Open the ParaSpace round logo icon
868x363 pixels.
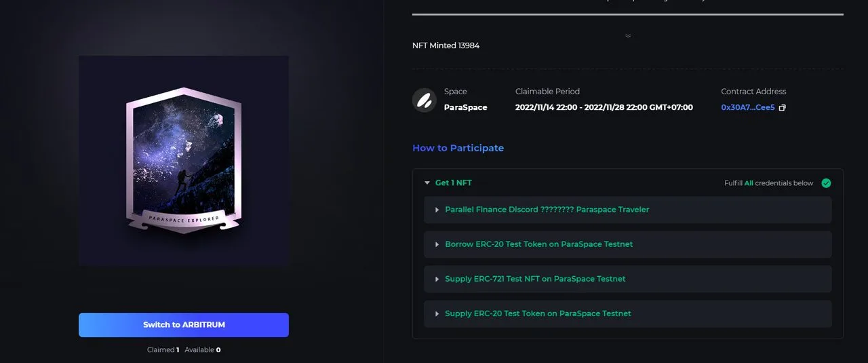[425, 100]
